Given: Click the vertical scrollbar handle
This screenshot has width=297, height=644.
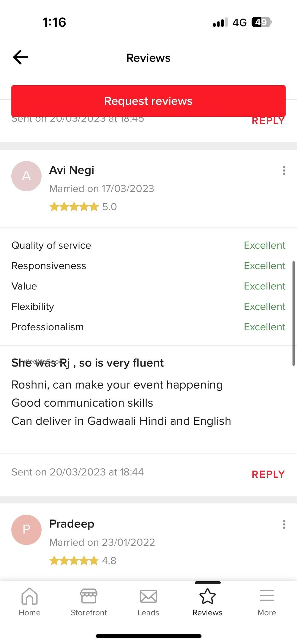Looking at the screenshot, I should pyautogui.click(x=293, y=313).
